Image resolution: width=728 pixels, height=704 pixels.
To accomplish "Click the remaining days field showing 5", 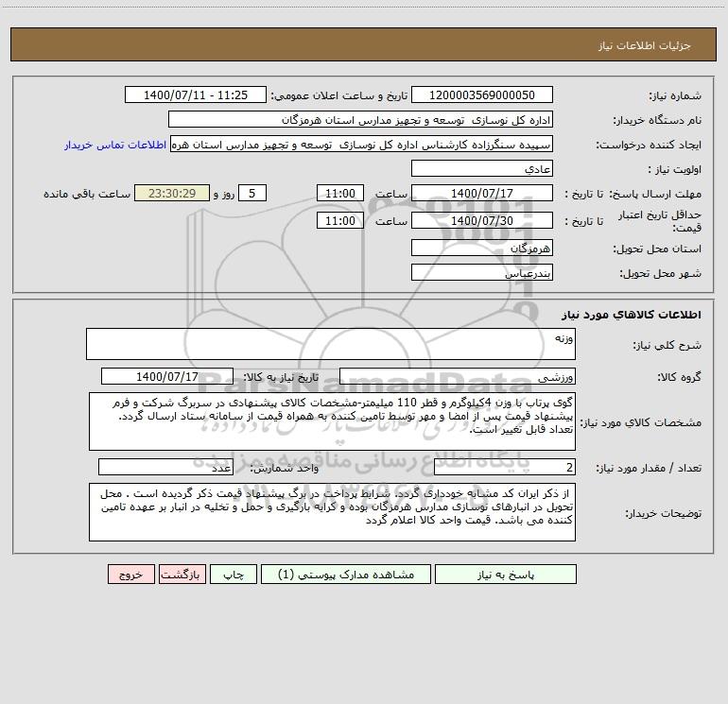I will [252, 193].
